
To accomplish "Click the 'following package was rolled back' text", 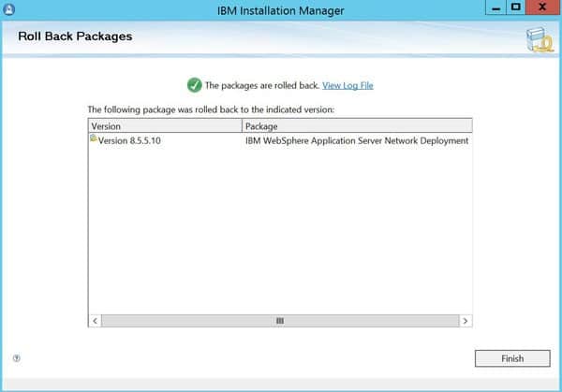I will (211, 109).
